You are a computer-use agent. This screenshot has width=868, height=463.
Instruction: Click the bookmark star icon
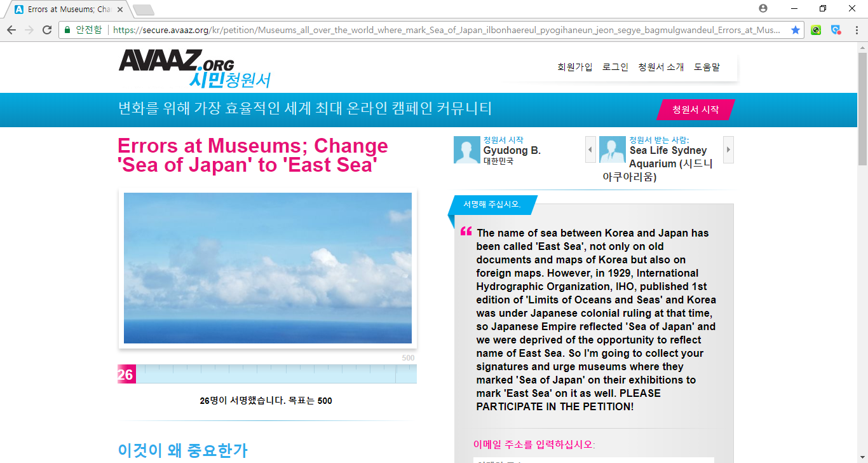pos(795,30)
